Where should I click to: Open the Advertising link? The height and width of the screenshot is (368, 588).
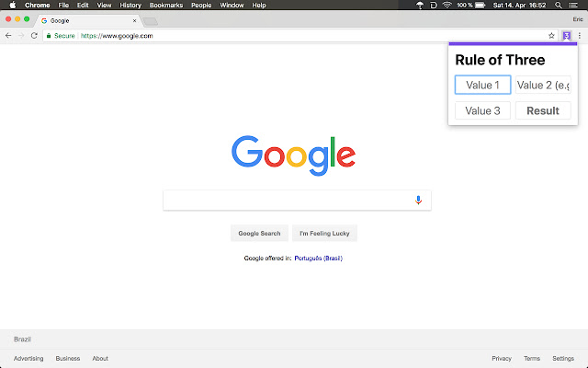[28, 358]
